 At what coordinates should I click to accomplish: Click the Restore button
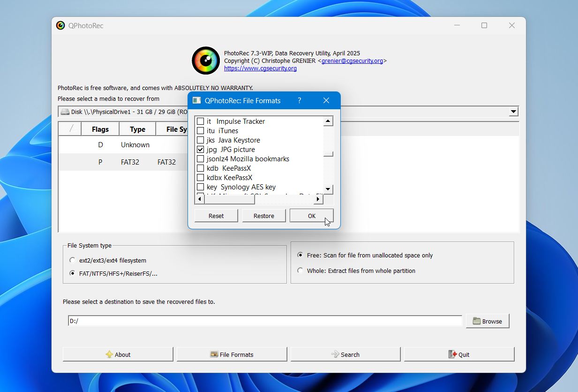click(264, 216)
